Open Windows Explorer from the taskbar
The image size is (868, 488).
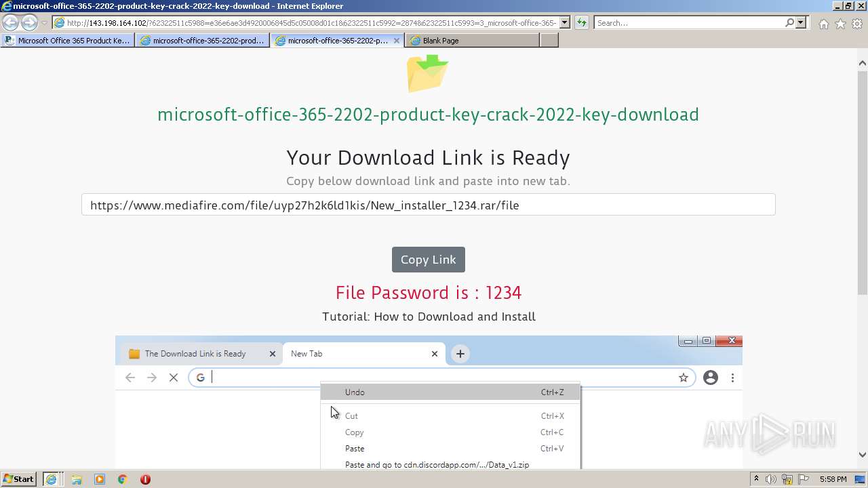click(x=77, y=479)
